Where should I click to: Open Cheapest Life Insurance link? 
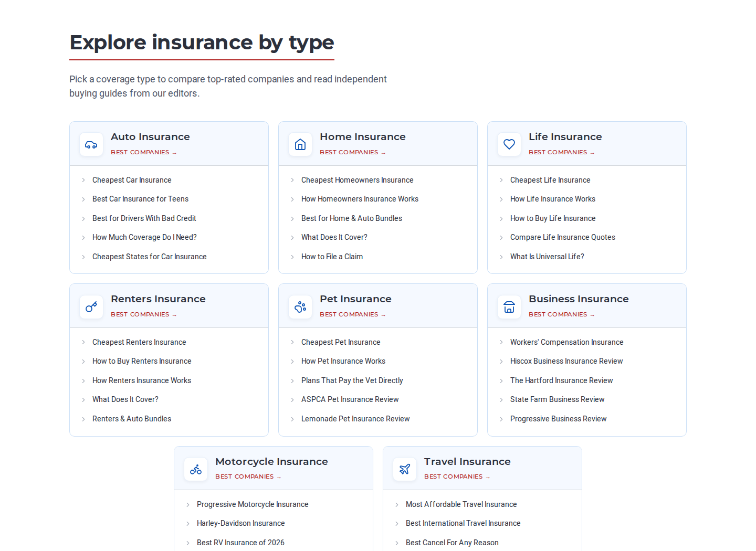pyautogui.click(x=550, y=180)
